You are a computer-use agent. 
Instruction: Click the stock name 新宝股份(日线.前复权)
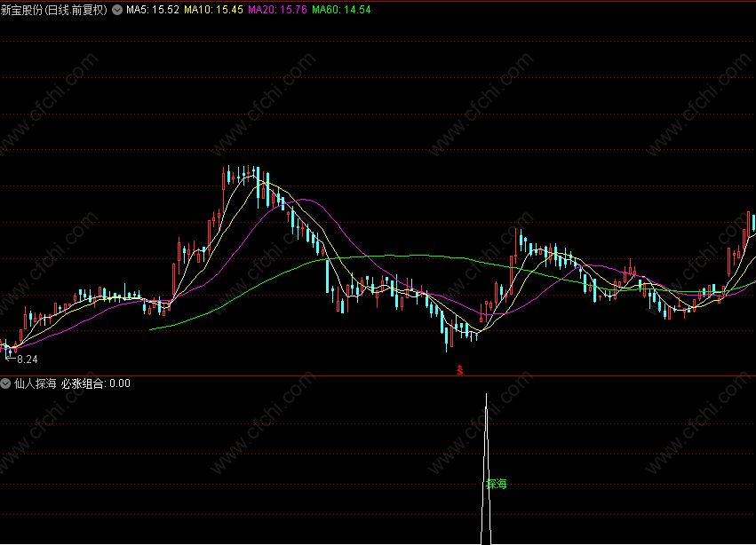(54, 10)
